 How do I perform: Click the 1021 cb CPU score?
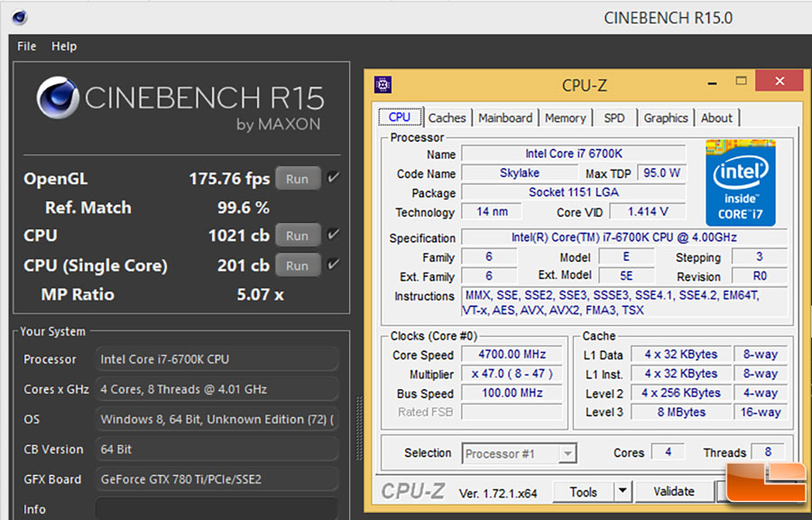tap(239, 236)
